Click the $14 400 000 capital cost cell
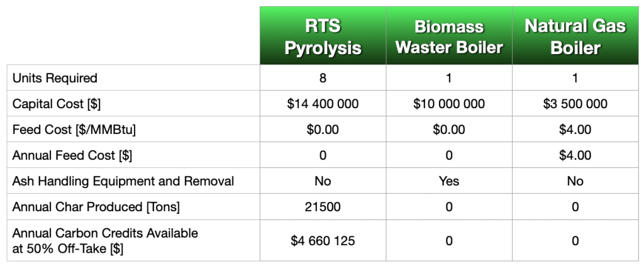644x271 pixels. [323, 104]
